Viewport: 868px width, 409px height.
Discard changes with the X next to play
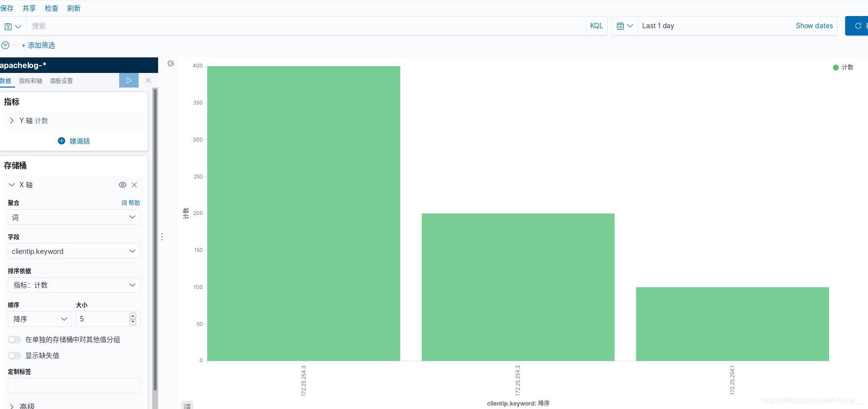pyautogui.click(x=148, y=80)
